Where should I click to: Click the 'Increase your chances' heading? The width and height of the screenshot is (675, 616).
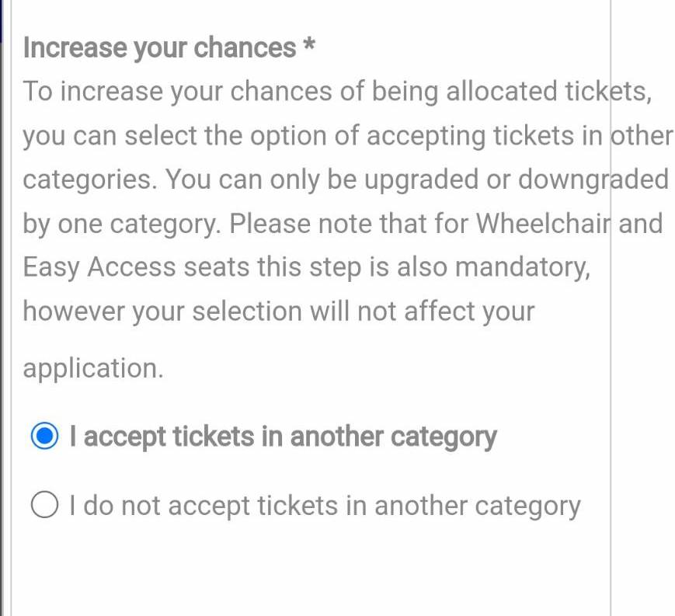(x=159, y=47)
